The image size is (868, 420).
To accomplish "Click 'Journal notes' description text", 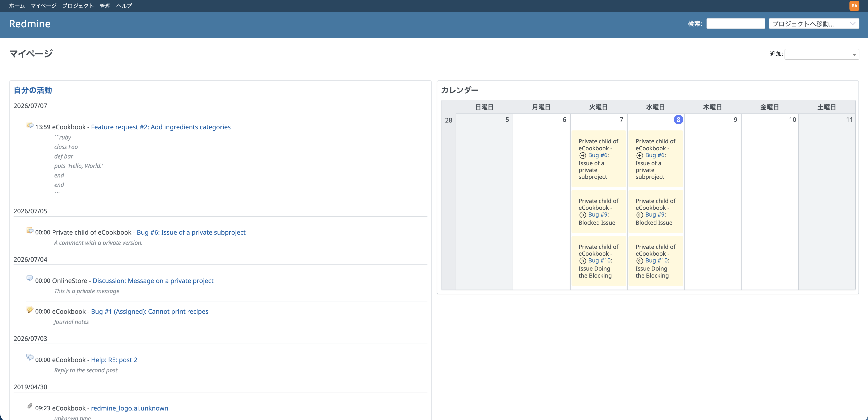I will point(71,322).
